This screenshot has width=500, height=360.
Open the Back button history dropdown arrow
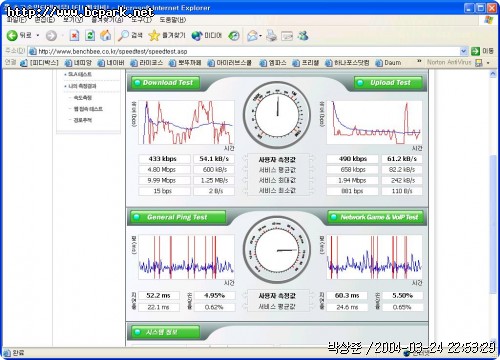38,35
